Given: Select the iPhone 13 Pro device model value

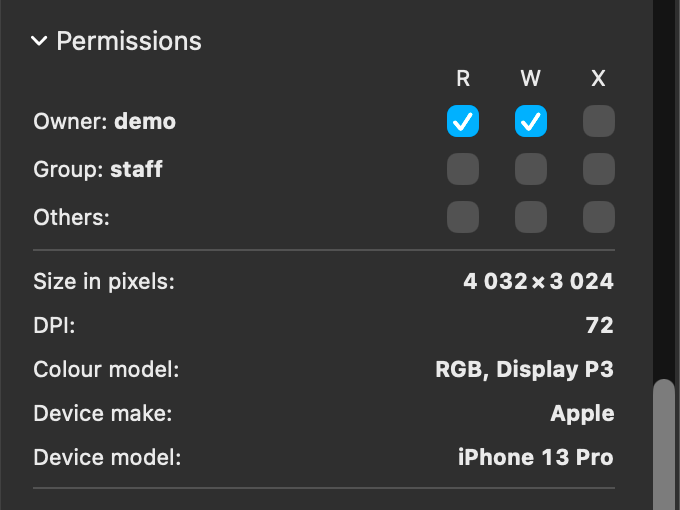Looking at the screenshot, I should click(535, 458).
